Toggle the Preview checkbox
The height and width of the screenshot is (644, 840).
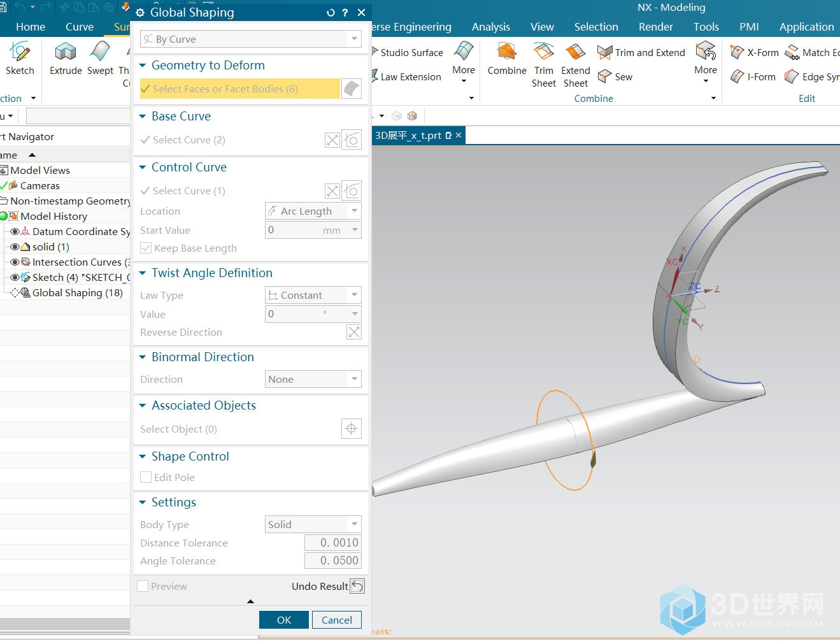coord(143,586)
